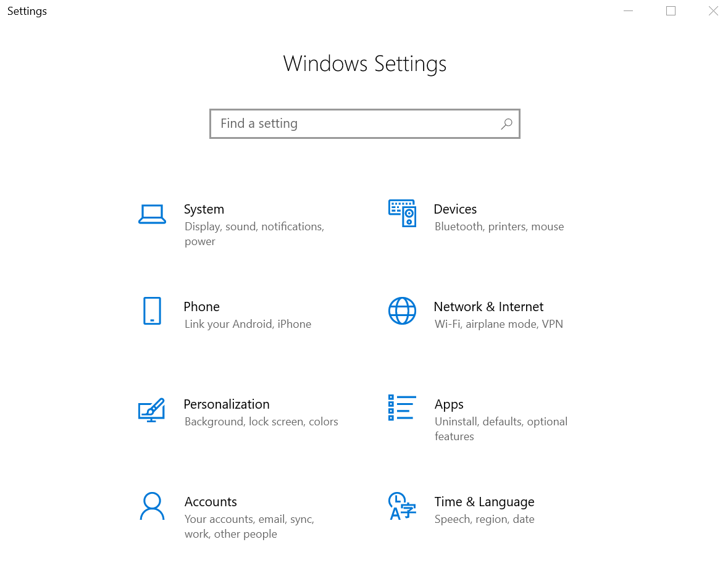Click the System laptop icon
The image size is (728, 563).
152,214
